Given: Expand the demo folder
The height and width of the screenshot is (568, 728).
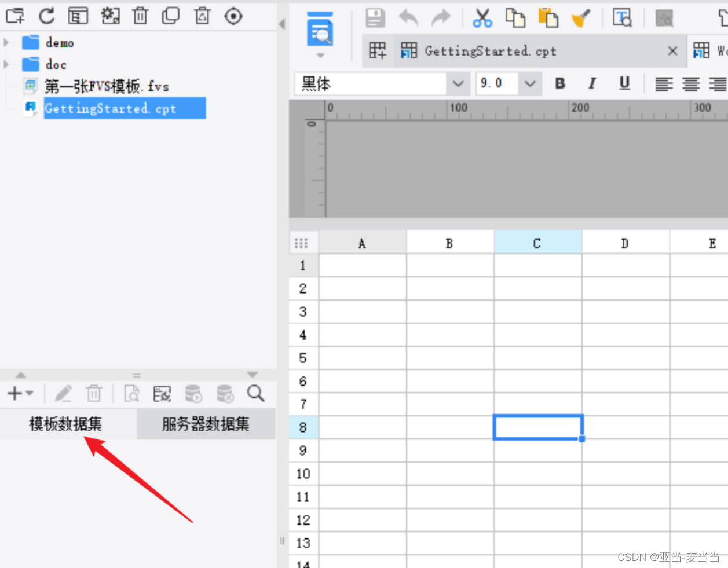Looking at the screenshot, I should [x=6, y=42].
